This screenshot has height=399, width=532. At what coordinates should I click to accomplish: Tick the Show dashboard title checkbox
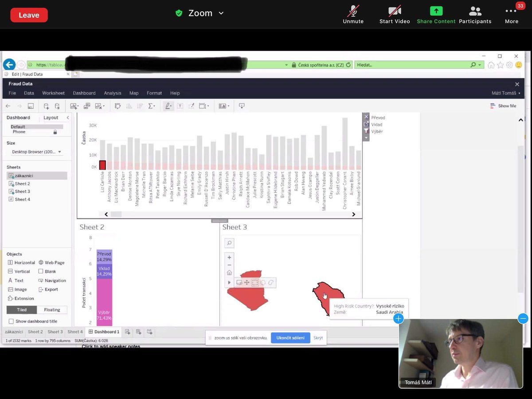(11, 321)
